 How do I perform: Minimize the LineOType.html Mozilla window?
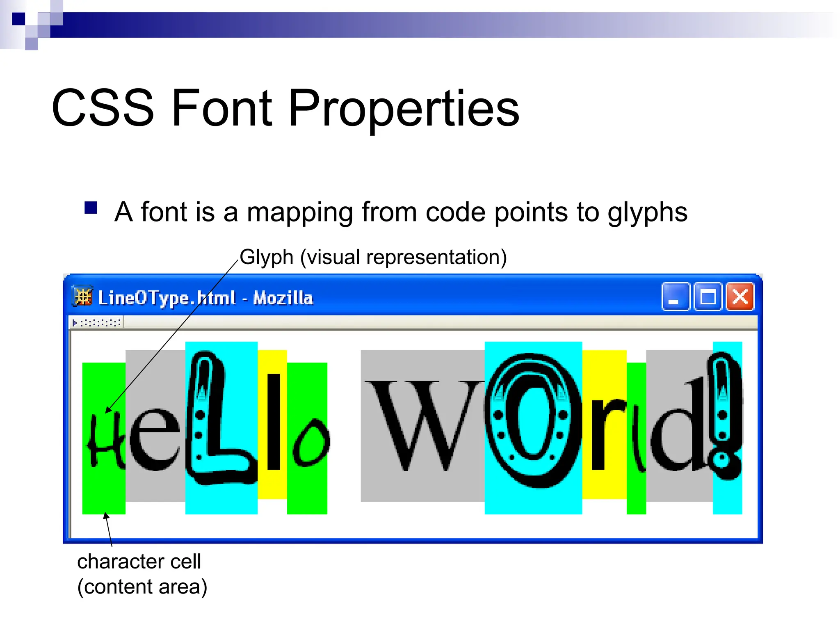675,297
